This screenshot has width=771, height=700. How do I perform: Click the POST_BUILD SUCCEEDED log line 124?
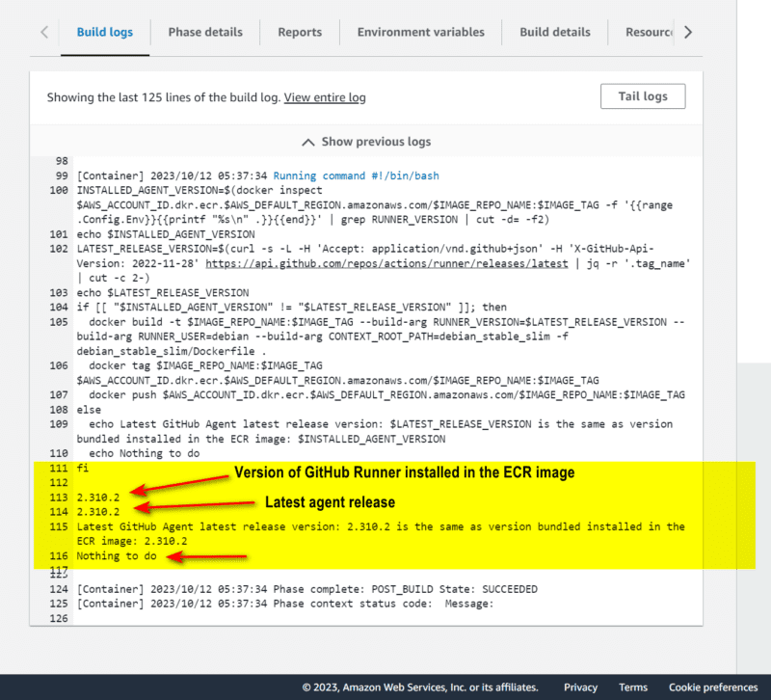[x=306, y=589]
